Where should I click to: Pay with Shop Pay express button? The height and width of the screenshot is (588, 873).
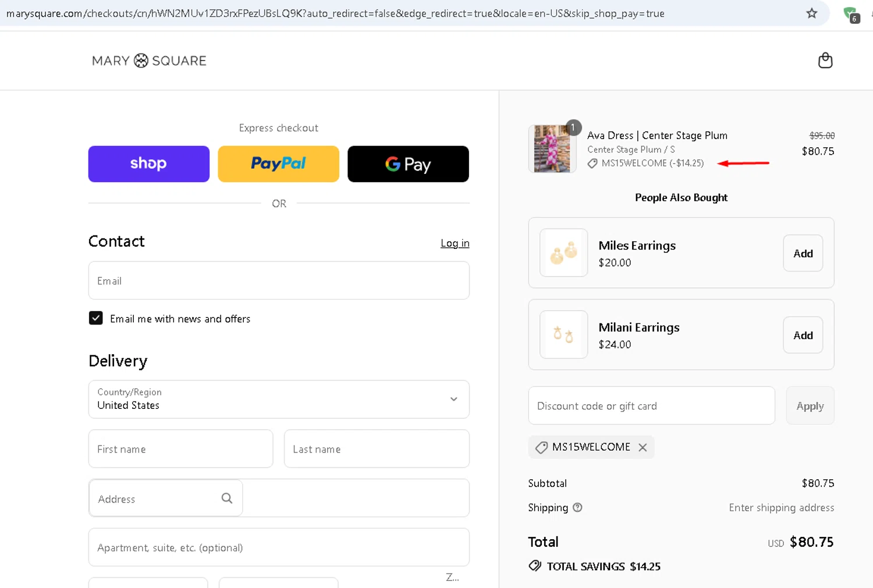pos(149,164)
